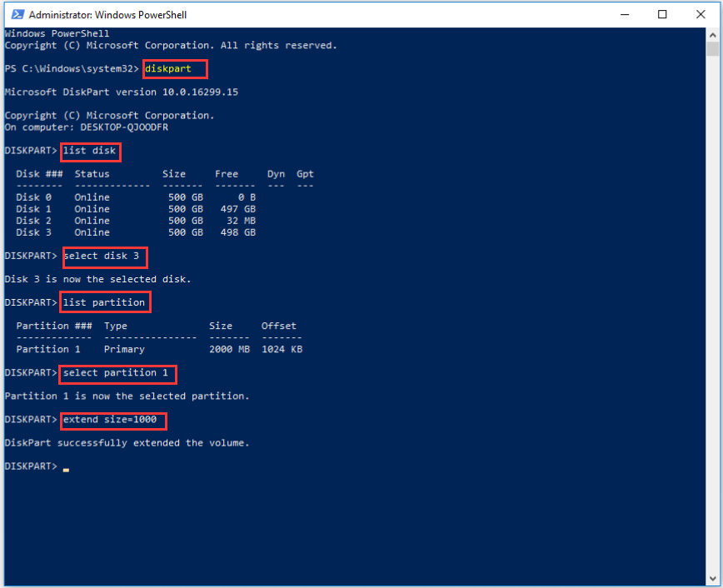Viewport: 723px width, 588px height.
Task: Click the 'Disk 1' row label
Action: click(x=33, y=209)
